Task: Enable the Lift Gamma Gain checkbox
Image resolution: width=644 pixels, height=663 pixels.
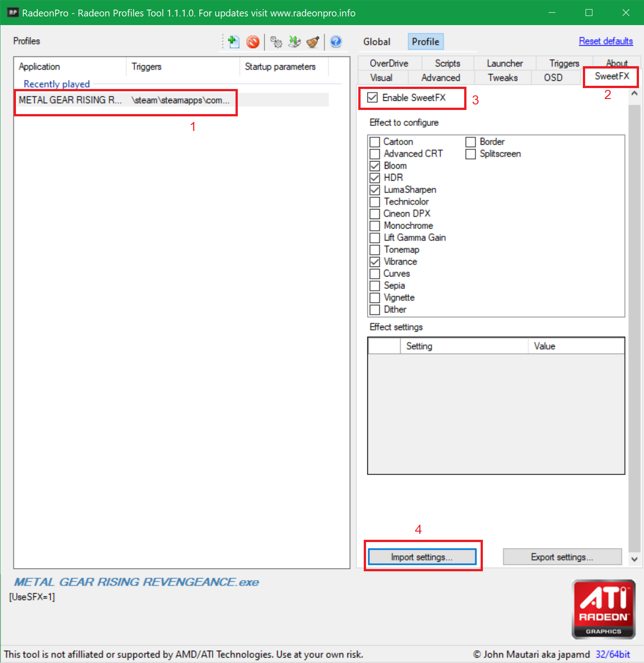Action: point(375,238)
